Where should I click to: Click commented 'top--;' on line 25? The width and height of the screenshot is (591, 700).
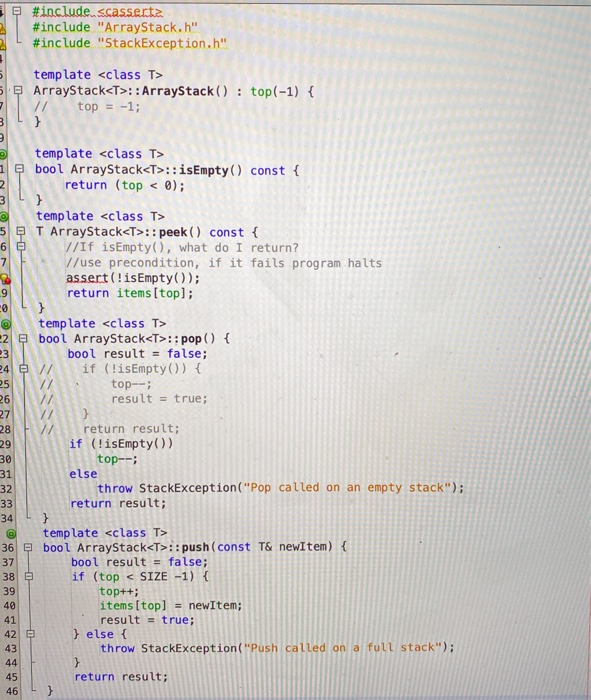[131, 384]
